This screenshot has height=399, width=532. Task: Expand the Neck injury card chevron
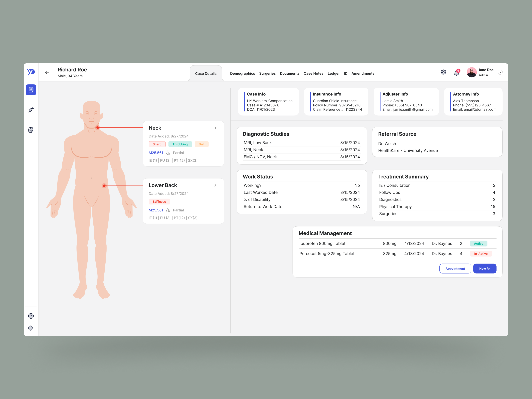pyautogui.click(x=215, y=128)
